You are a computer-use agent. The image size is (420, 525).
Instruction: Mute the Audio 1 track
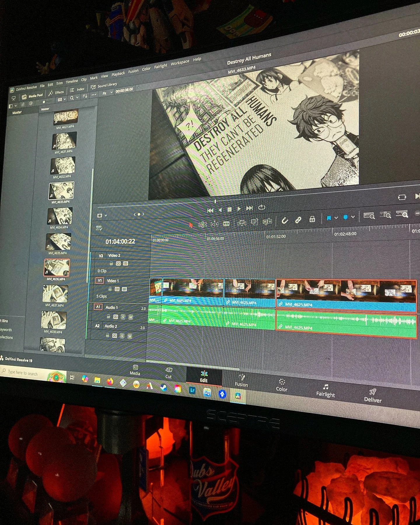[131, 317]
